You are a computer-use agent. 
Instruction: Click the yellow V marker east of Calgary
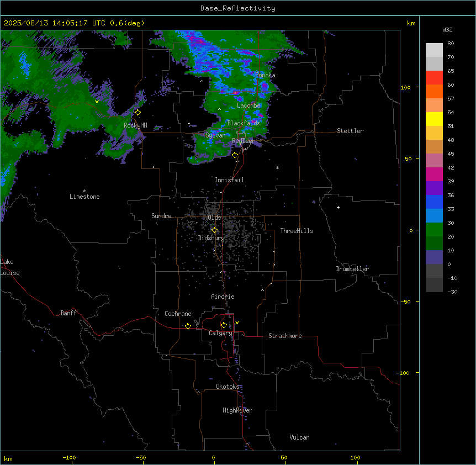click(237, 323)
